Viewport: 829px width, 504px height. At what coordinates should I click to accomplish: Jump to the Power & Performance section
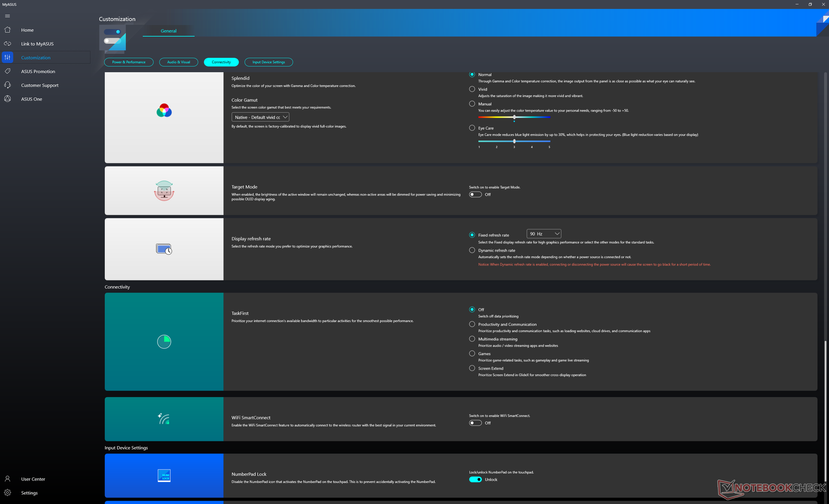[x=129, y=62]
